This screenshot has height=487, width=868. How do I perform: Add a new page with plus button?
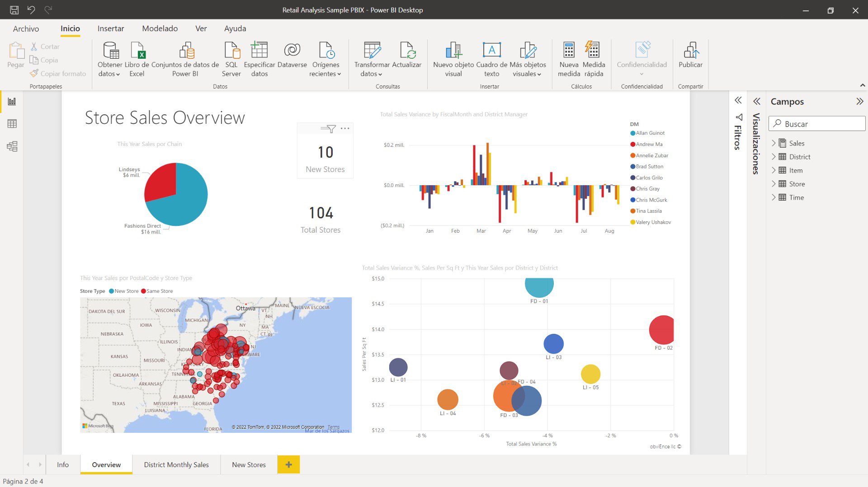[x=288, y=464]
